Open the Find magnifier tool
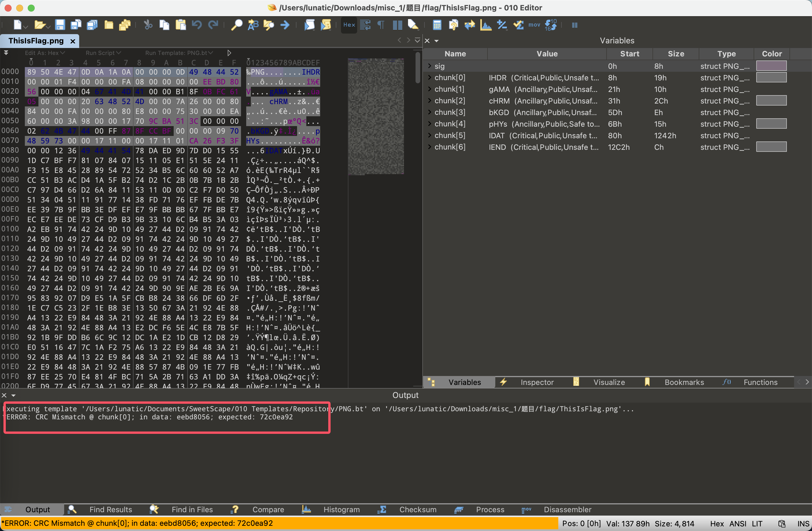This screenshot has width=812, height=531. point(236,25)
